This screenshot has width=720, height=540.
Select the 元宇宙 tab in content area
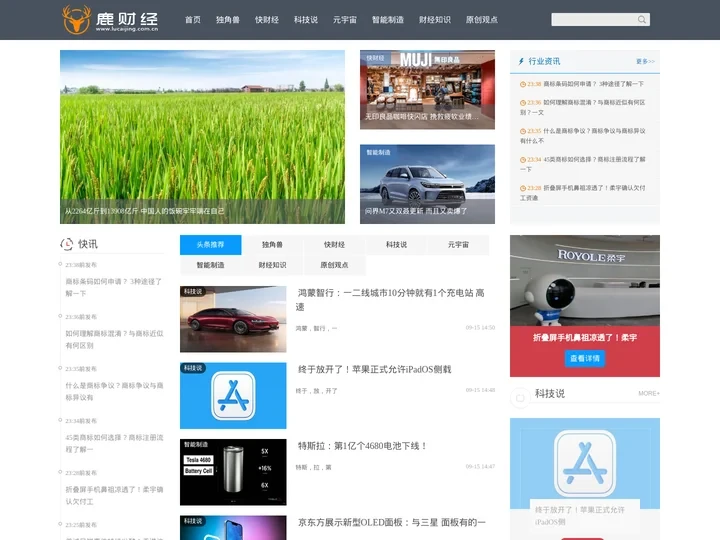pyautogui.click(x=458, y=245)
